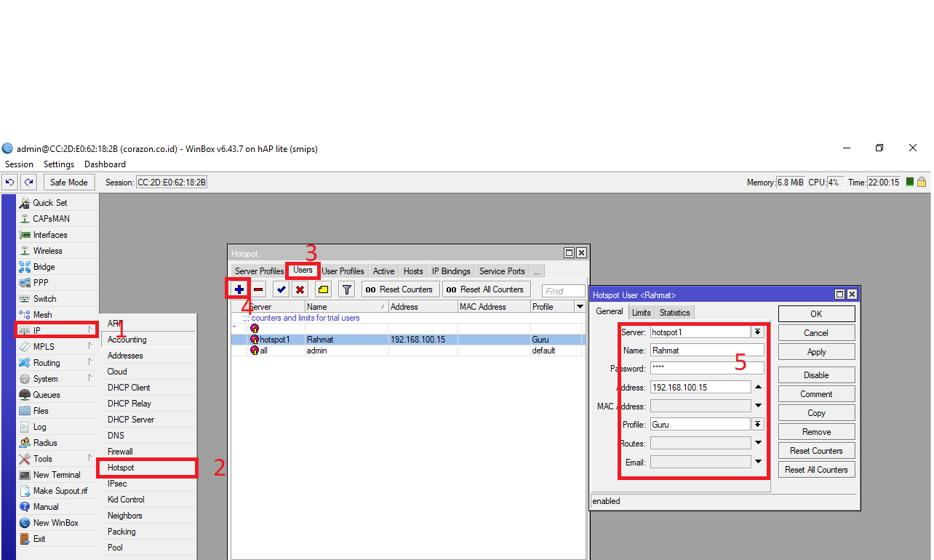Viewport: 934px width, 560px height.
Task: Expand System submenu in sidebar
Action: (91, 378)
